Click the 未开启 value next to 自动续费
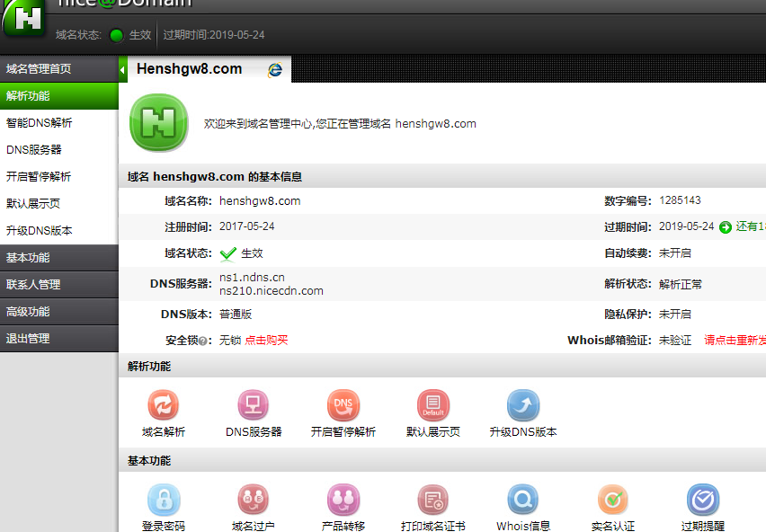Screen dimensions: 766x532 [675, 253]
